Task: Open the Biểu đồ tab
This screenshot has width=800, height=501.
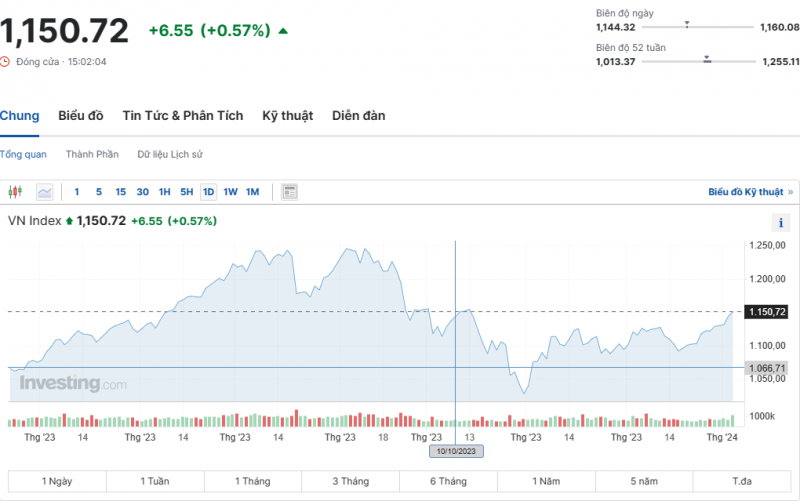Action: 81,116
